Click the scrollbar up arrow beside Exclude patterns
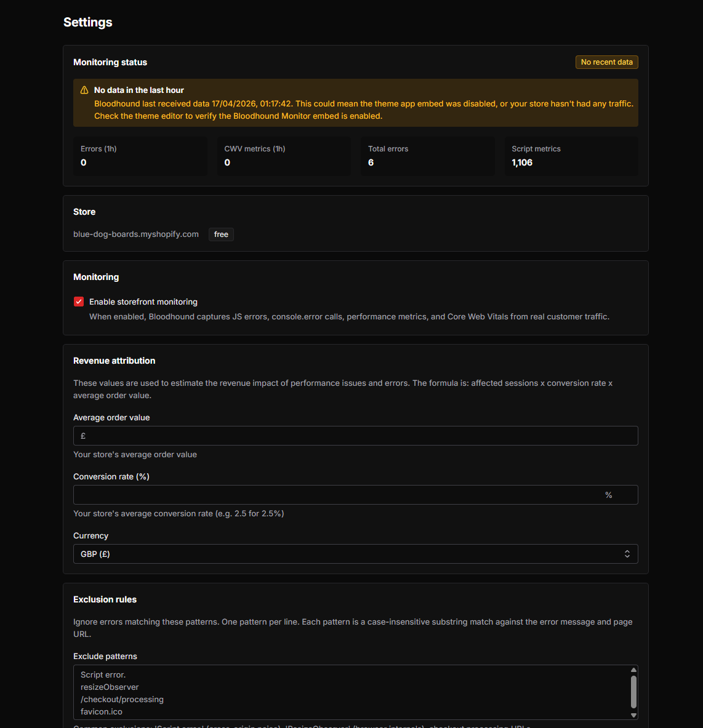Screen dimensions: 703x728 (633, 669)
